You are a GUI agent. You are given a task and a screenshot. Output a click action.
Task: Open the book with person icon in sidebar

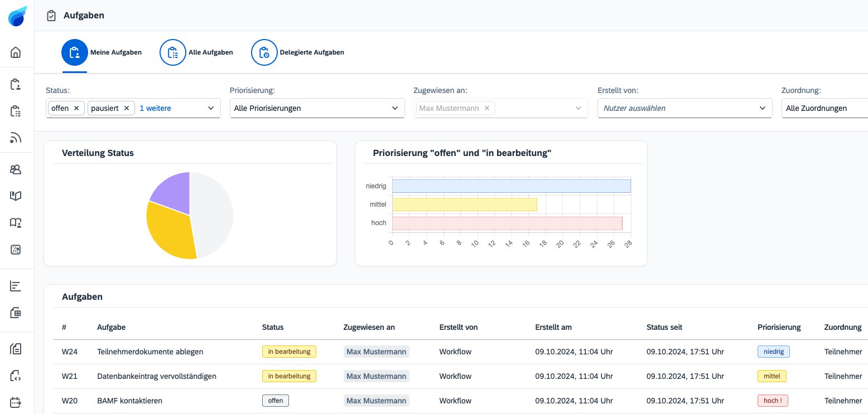[x=16, y=223]
